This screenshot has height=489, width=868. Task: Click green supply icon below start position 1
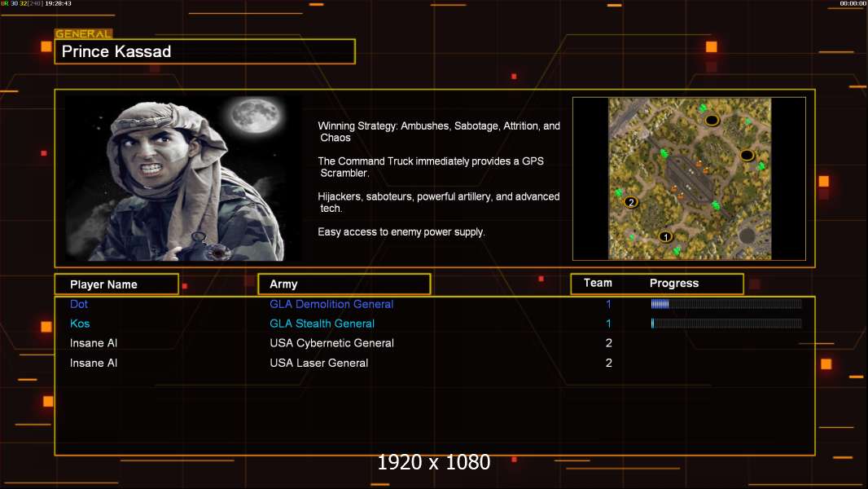click(677, 249)
